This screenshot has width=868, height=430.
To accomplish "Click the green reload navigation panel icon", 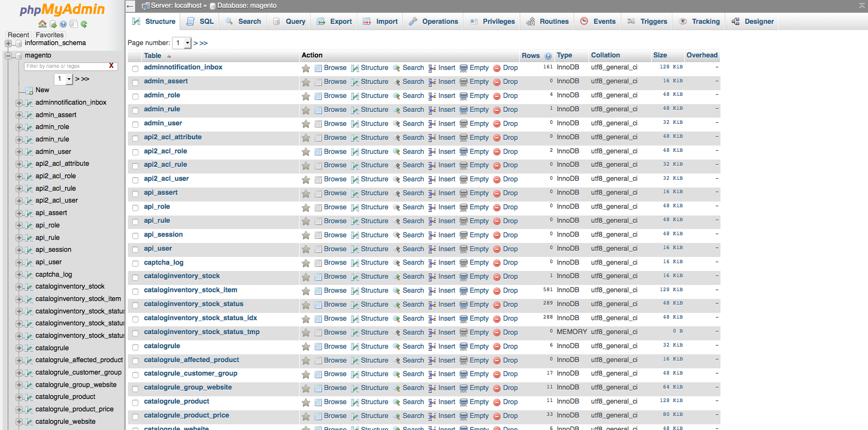I will click(x=84, y=24).
